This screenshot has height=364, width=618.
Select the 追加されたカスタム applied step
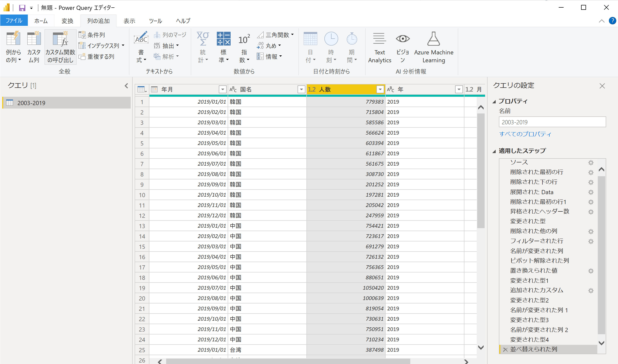point(537,290)
